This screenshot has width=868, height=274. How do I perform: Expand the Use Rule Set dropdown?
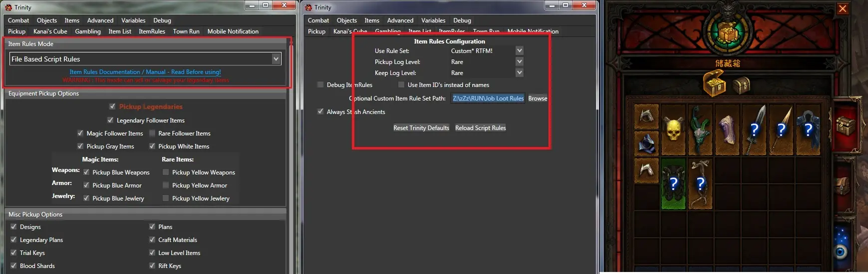tap(520, 50)
